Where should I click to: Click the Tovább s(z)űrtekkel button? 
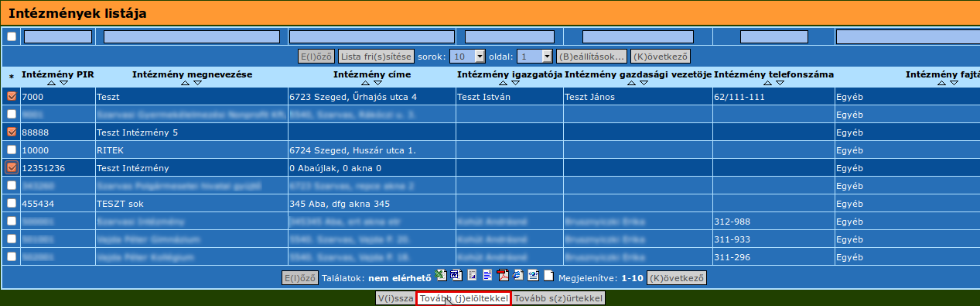558,298
